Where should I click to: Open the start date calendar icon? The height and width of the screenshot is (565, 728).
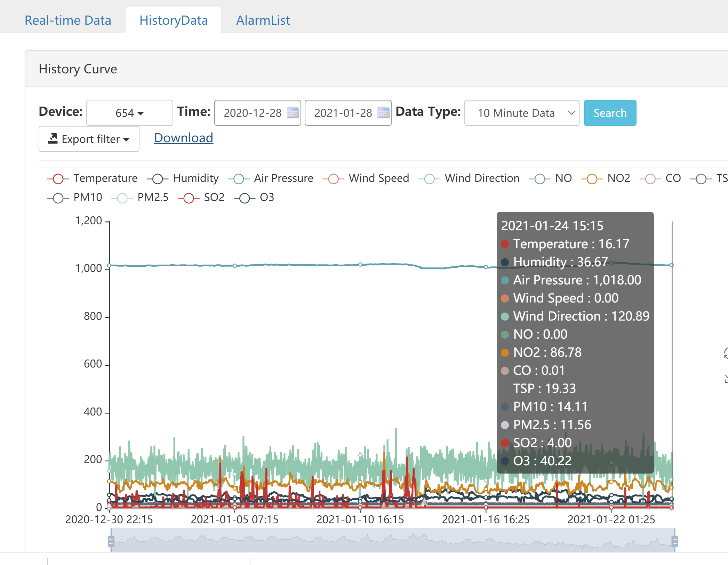coord(293,113)
